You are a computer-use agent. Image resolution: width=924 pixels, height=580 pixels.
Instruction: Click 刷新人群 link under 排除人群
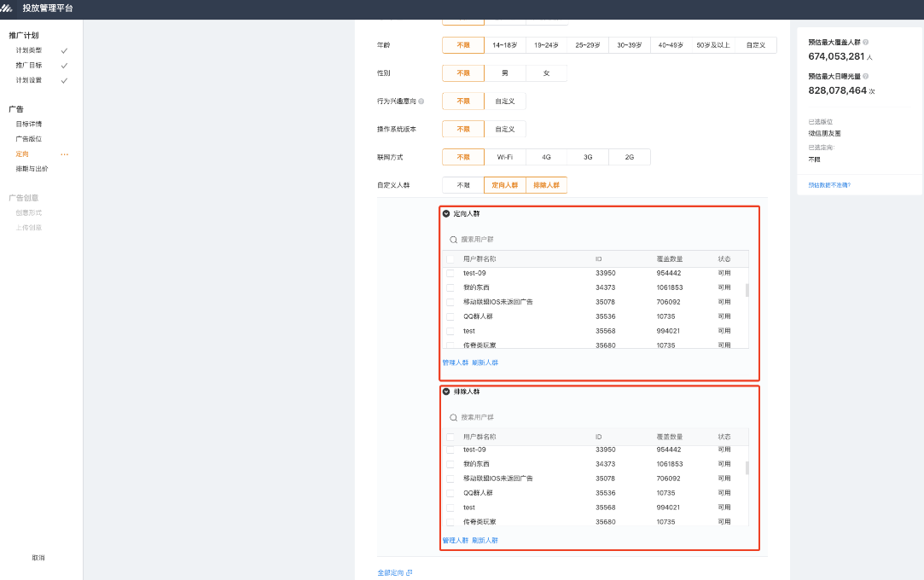coord(485,540)
